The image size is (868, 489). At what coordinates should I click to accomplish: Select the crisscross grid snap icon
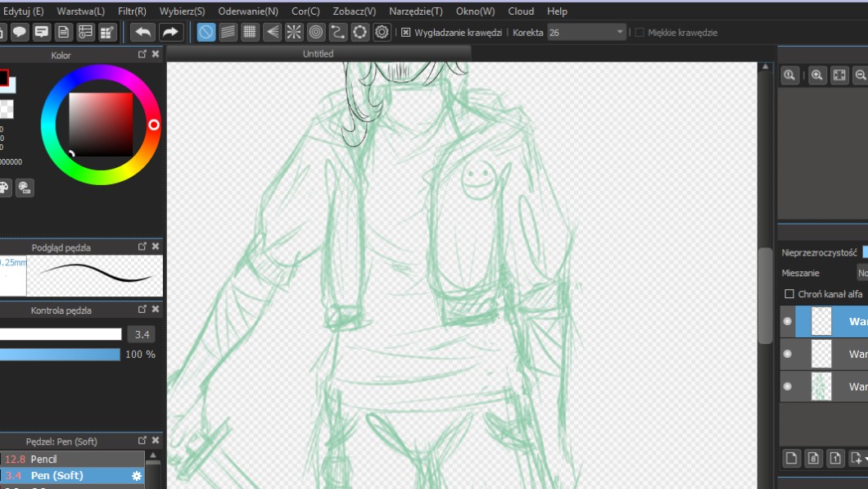251,32
